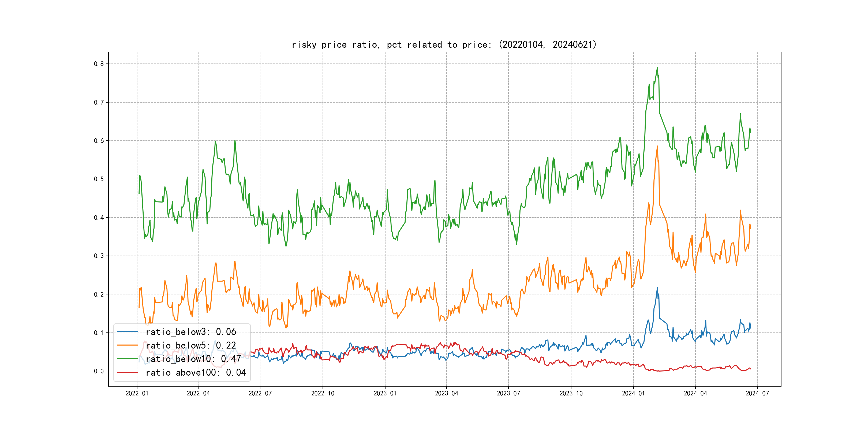This screenshot has width=868, height=434.
Task: Click the blue ratio_below3 legend line
Action: [127, 332]
